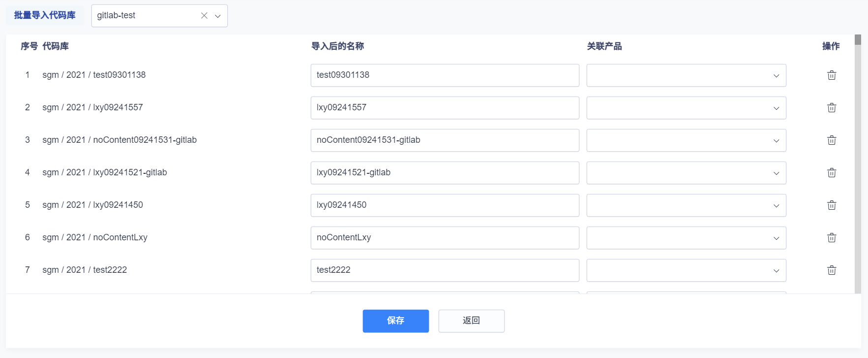Remove the noContentLxy repository row
Image resolution: width=868 pixels, height=358 pixels.
tap(832, 238)
